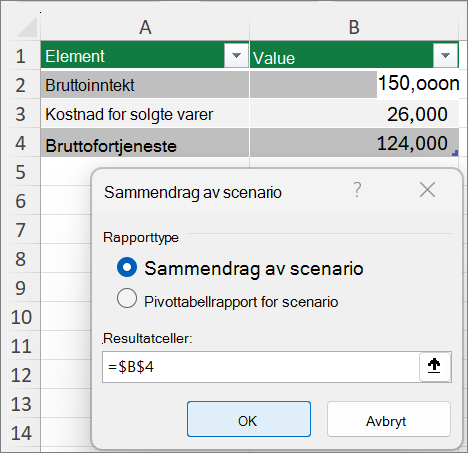The image size is (468, 453).
Task: Close the Sammendrag av scenario dialog
Action: coord(427,190)
